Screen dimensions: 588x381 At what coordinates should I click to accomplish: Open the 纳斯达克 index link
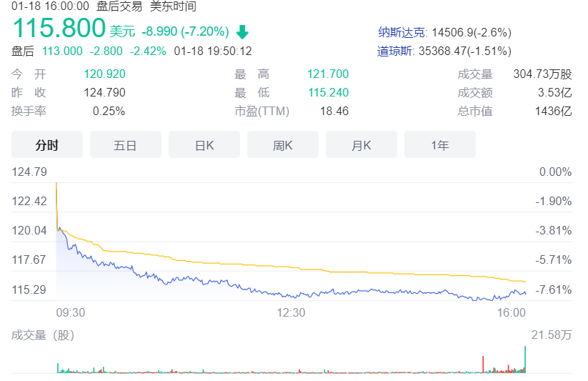(x=402, y=33)
